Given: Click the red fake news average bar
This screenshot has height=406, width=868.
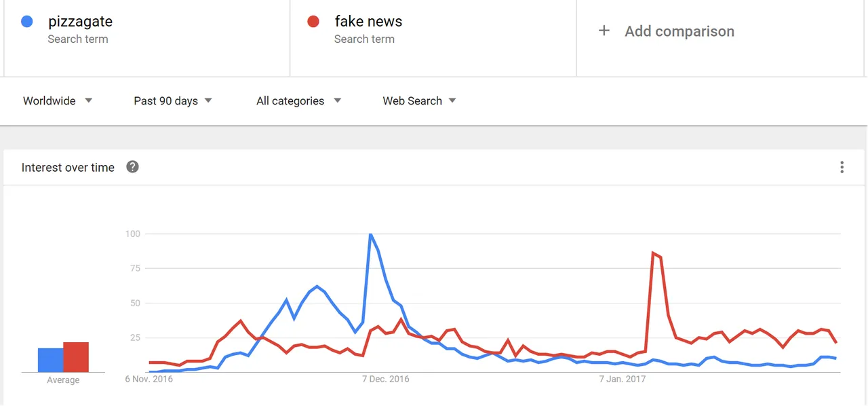Looking at the screenshot, I should pos(76,357).
